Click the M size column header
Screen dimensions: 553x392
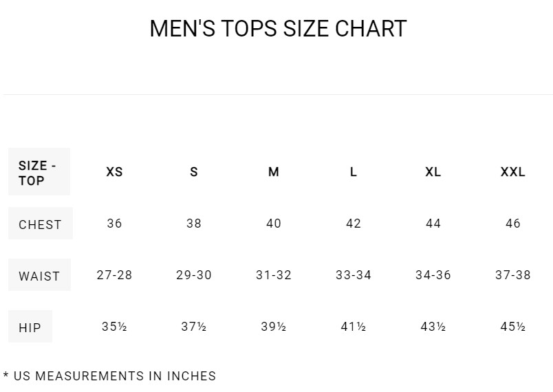[274, 172]
